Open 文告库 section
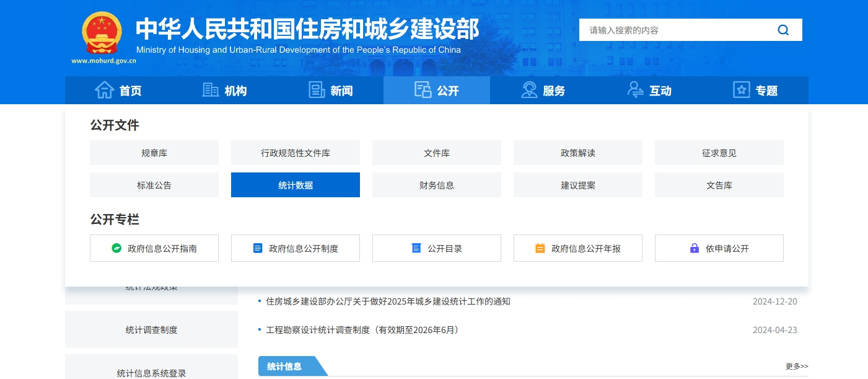868x379 pixels. coord(719,185)
